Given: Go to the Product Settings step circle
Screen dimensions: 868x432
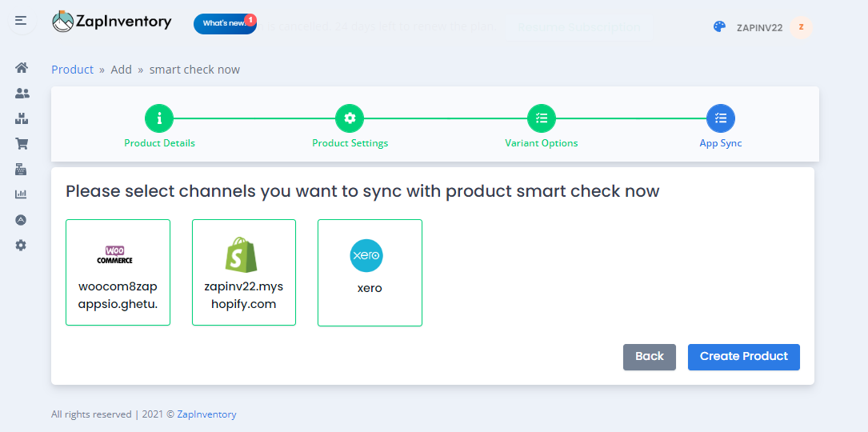Looking at the screenshot, I should [x=350, y=118].
